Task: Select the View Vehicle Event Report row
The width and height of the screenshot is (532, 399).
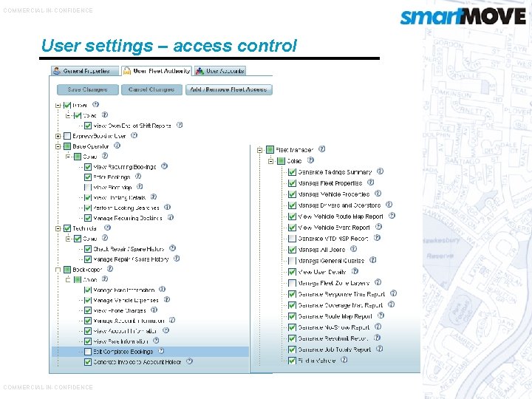Action: tap(334, 228)
